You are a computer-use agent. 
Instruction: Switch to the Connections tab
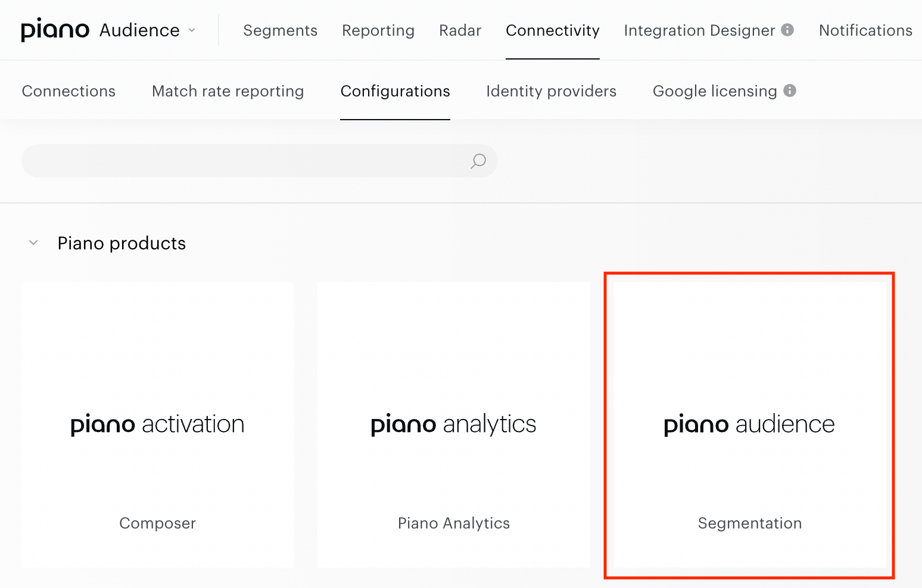pos(68,91)
